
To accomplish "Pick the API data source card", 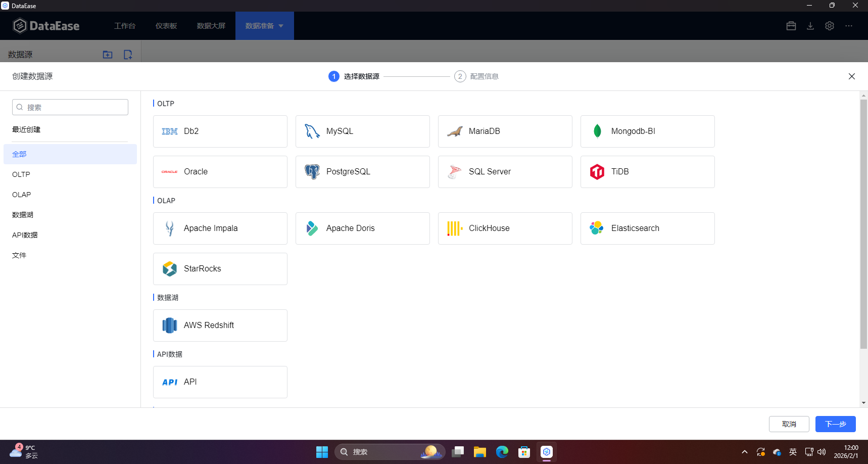I will pyautogui.click(x=220, y=382).
